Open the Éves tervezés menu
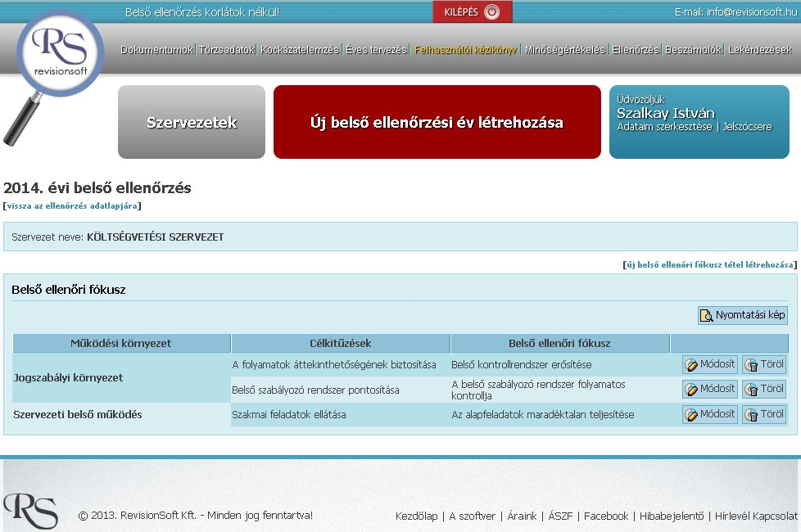 (376, 50)
